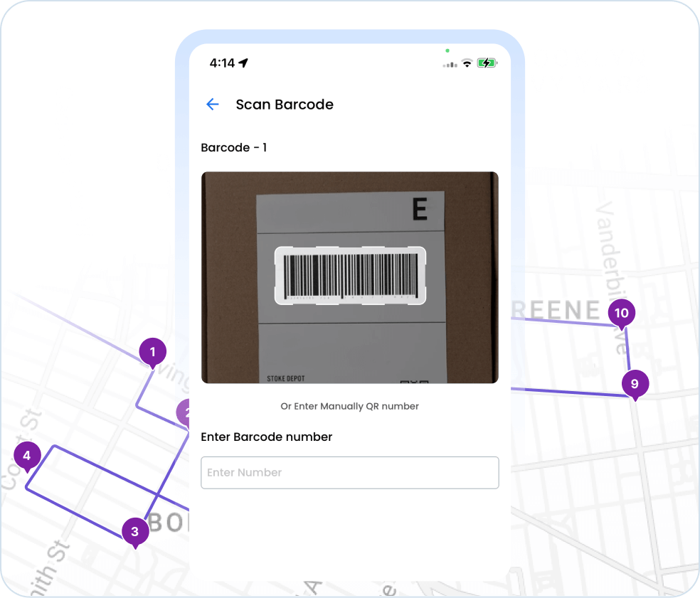Screen dimensions: 700x598
Task: Click the Wi-Fi status icon
Action: pyautogui.click(x=467, y=63)
